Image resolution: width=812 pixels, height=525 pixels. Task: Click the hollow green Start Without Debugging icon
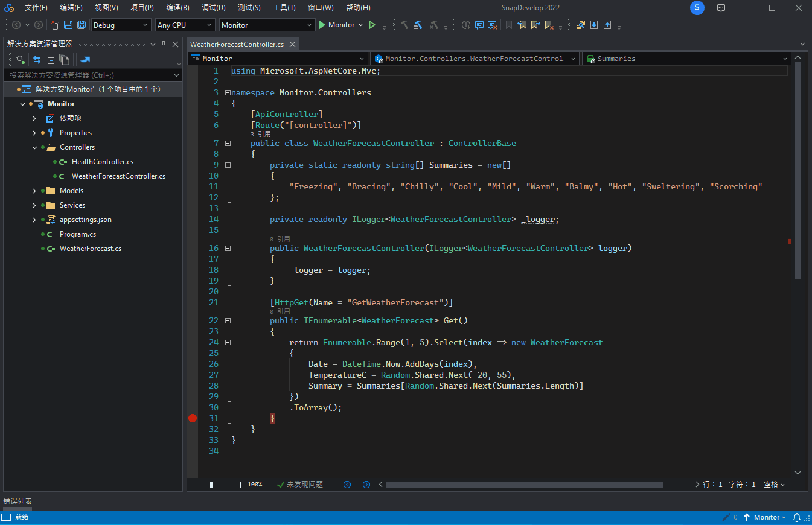pos(372,25)
